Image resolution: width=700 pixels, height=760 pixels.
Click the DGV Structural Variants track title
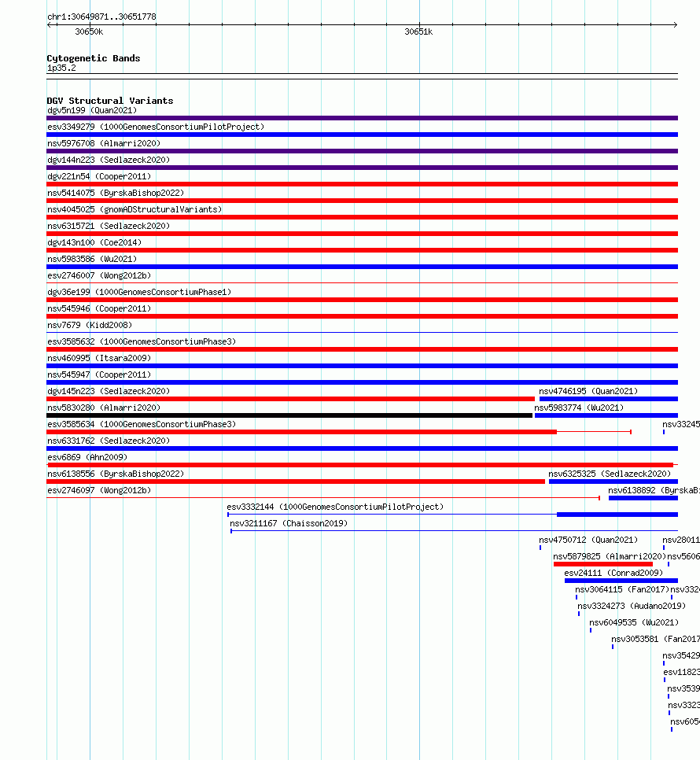[110, 101]
